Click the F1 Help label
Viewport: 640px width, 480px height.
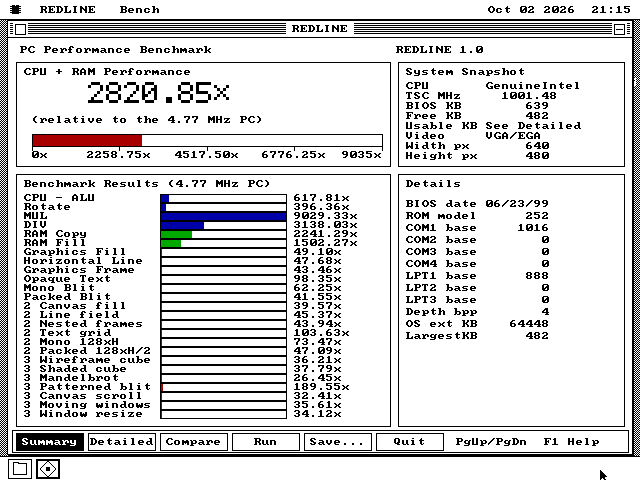pos(571,442)
